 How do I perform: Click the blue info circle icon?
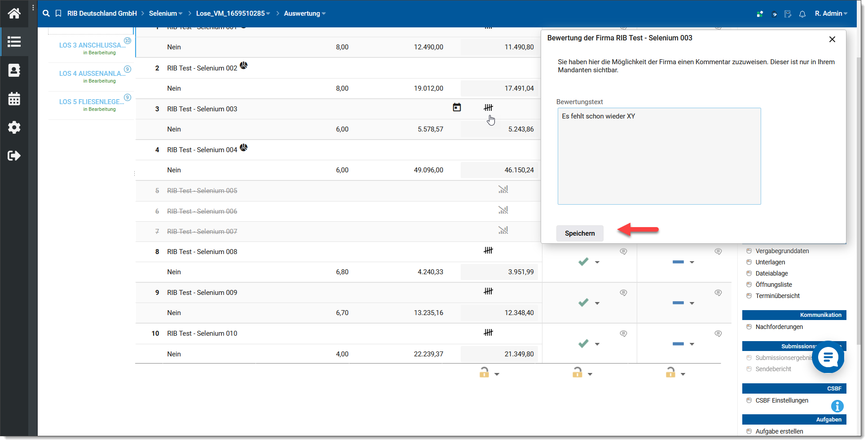pos(837,406)
